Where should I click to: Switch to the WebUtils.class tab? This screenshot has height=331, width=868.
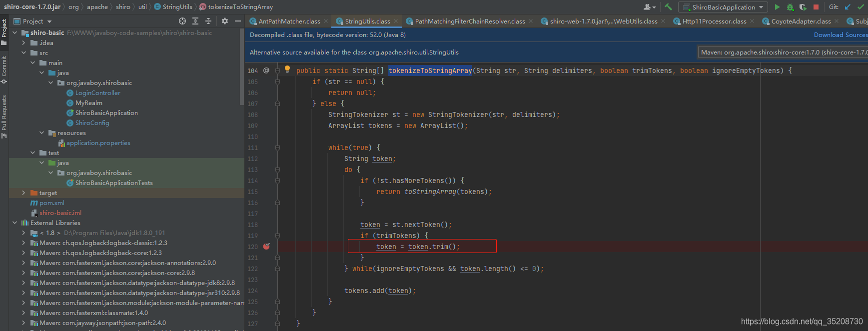click(604, 21)
